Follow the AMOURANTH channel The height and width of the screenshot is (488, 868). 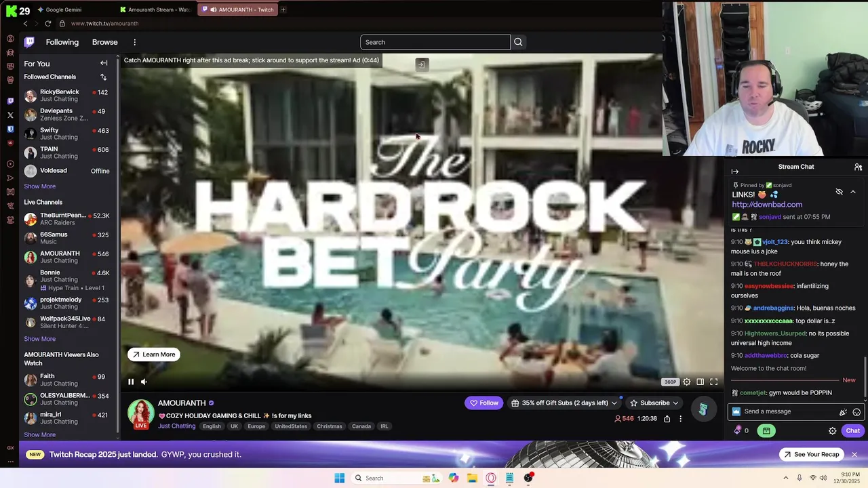(484, 403)
